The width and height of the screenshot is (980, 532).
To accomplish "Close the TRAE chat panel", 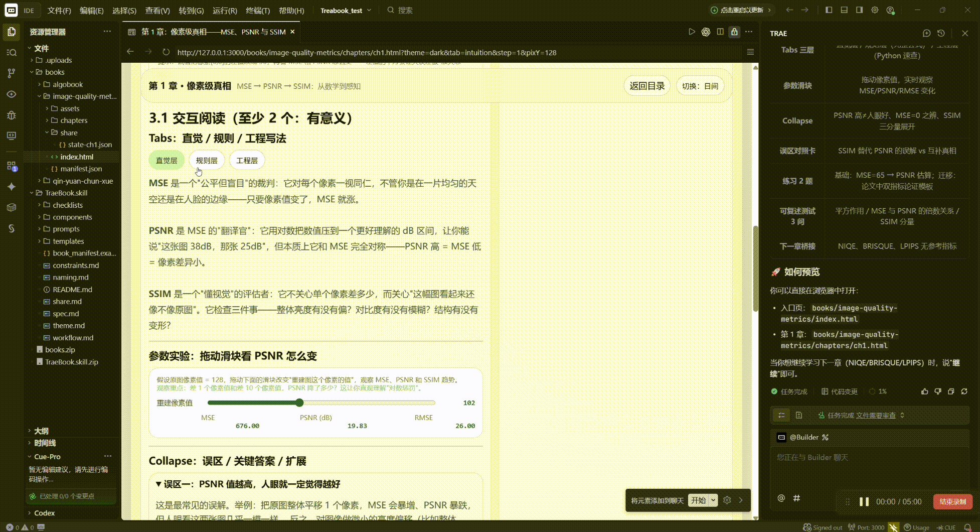I will (965, 33).
